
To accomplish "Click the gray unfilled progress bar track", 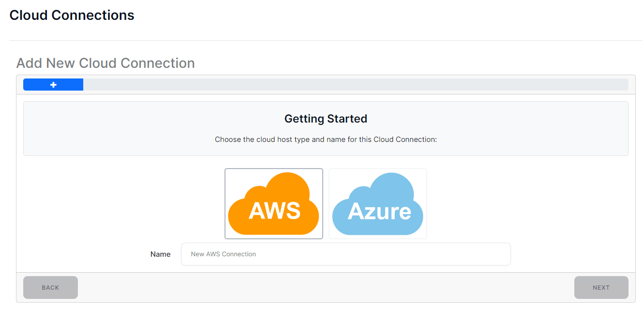I will pyautogui.click(x=356, y=85).
